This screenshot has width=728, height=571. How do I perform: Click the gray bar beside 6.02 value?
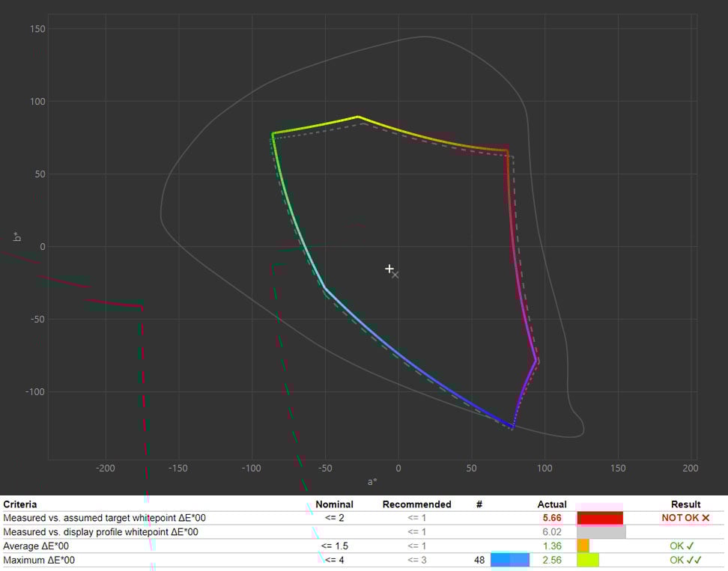coord(601,532)
